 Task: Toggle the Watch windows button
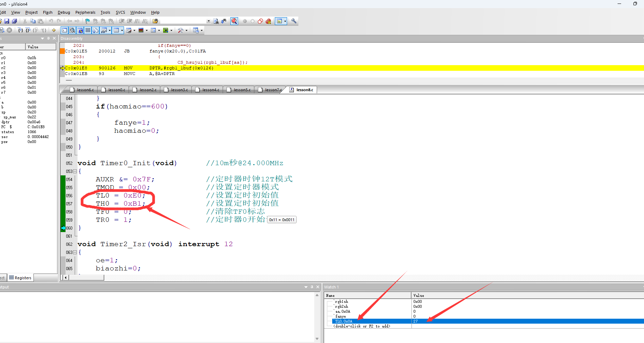click(x=104, y=30)
